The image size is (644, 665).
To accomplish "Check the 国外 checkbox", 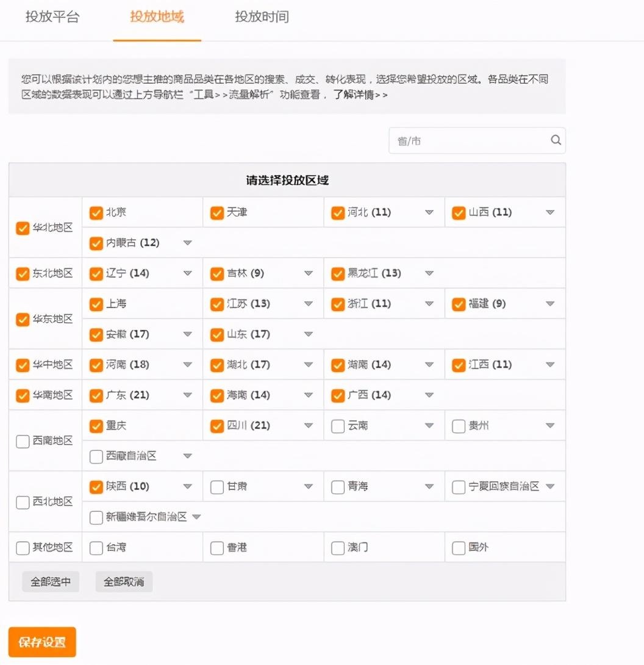I will (x=459, y=548).
